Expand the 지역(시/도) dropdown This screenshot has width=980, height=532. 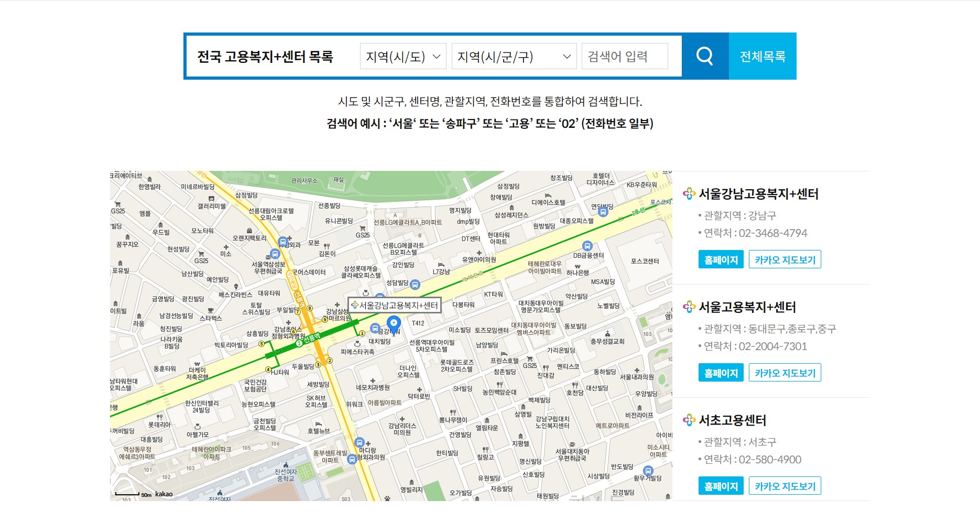(403, 56)
